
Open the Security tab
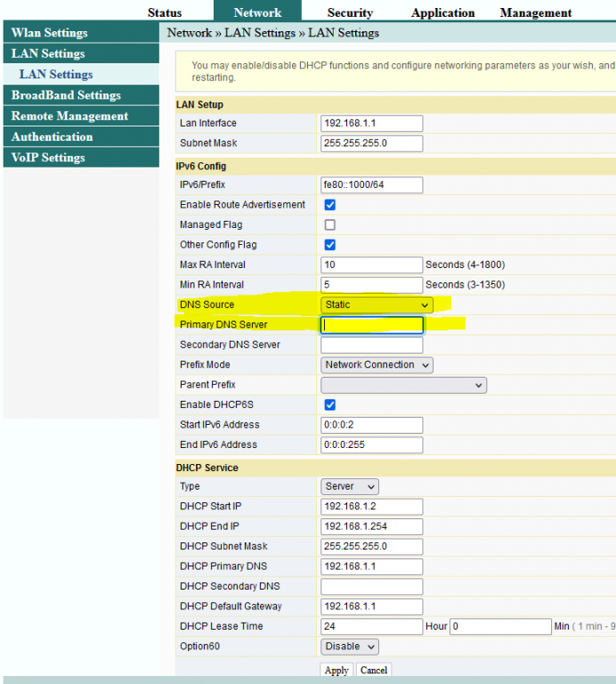[350, 12]
